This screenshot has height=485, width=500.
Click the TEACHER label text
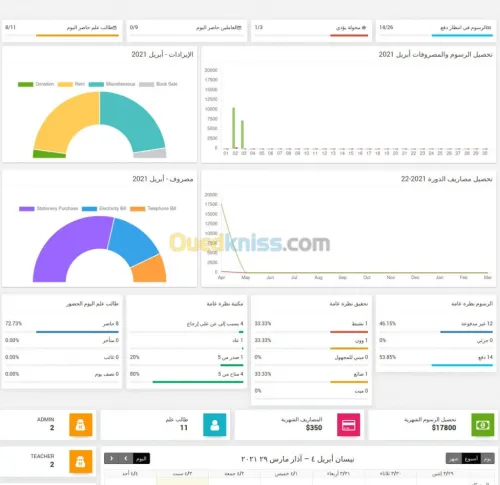click(42, 456)
